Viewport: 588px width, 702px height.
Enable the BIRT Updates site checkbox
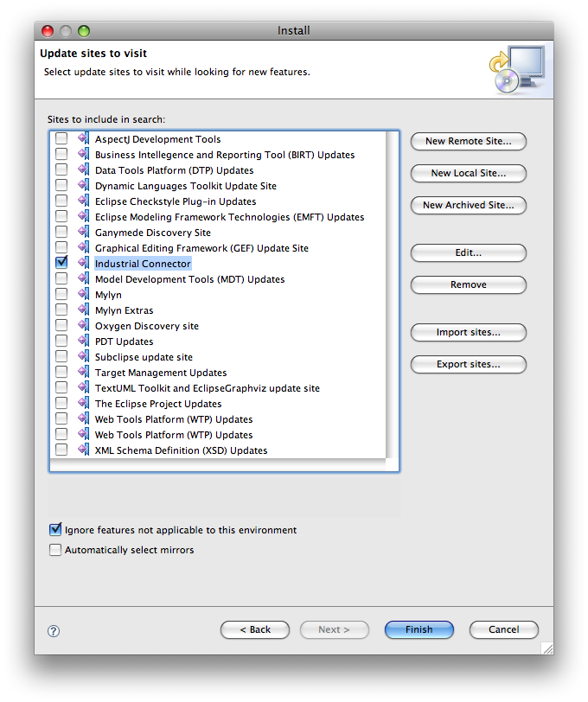(61, 154)
